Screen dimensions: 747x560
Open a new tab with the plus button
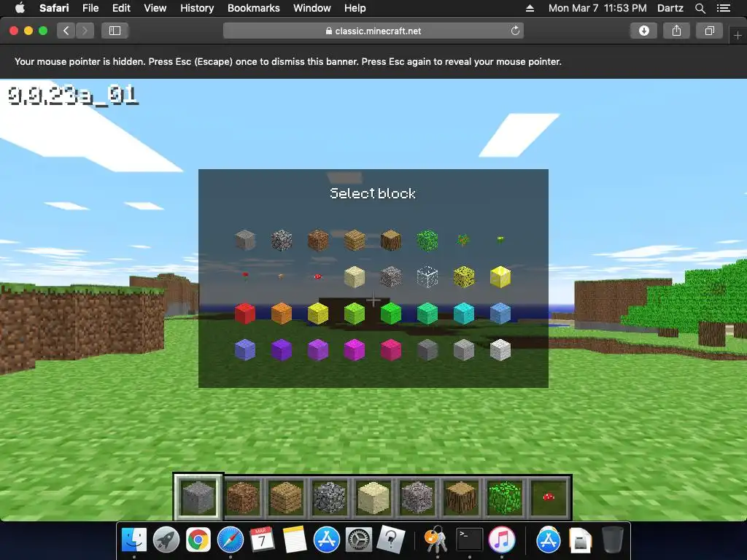tap(738, 35)
